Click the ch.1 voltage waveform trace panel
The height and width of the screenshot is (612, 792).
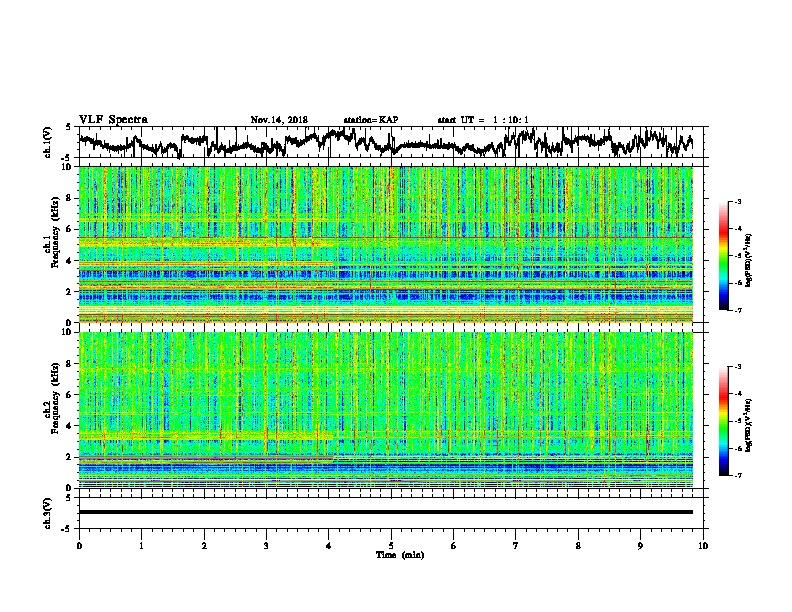pyautogui.click(x=391, y=142)
